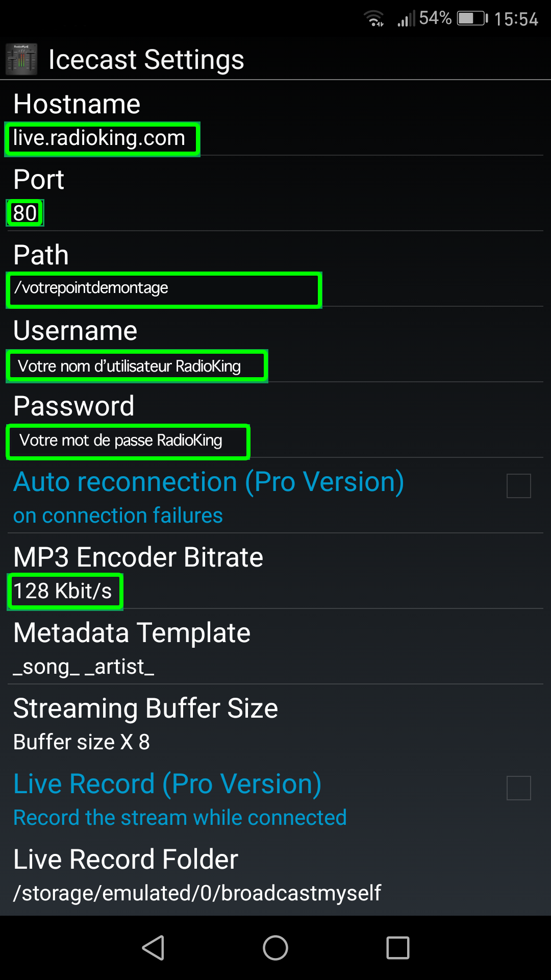This screenshot has height=980, width=551.
Task: Tap the battery indicator icon
Action: click(472, 19)
